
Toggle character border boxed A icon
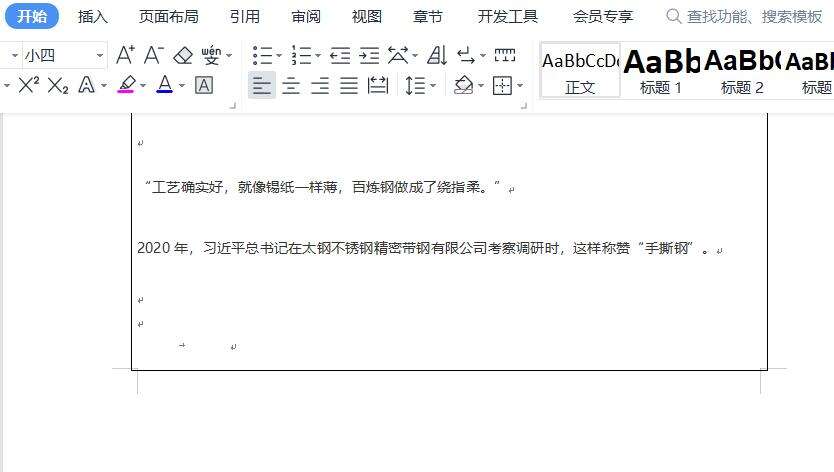coord(204,85)
